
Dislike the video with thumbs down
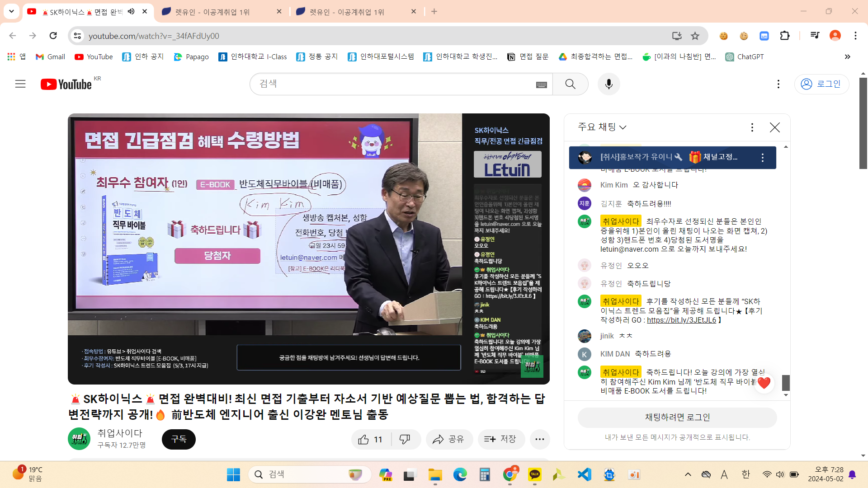click(405, 439)
